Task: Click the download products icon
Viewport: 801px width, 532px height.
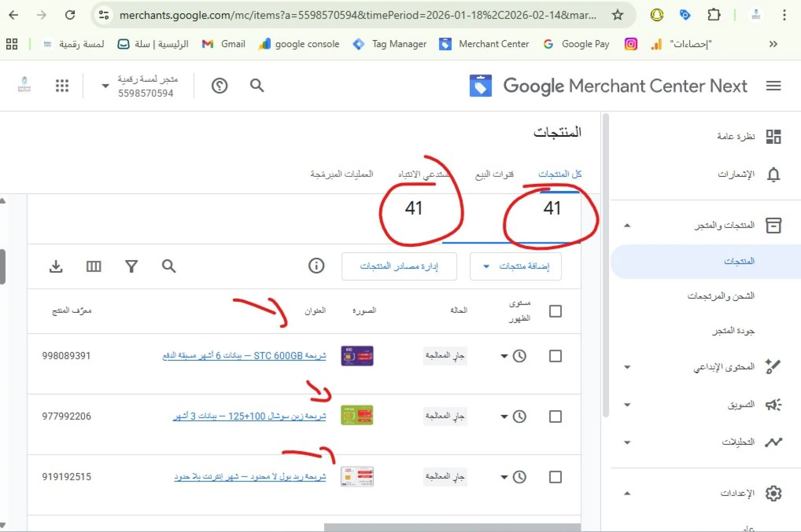Action: coord(55,266)
